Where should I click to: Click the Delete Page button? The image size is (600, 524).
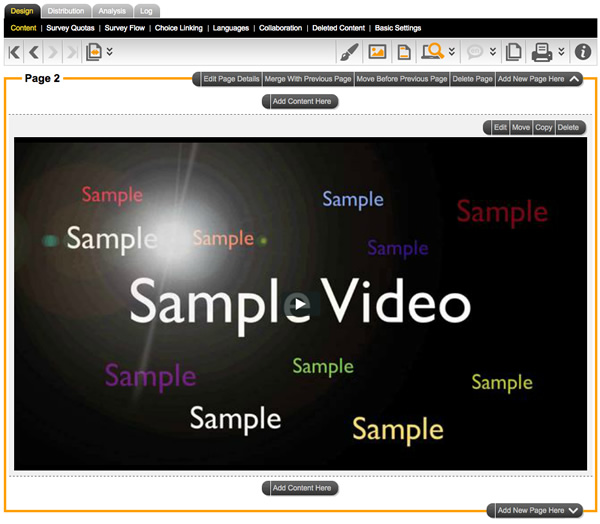click(x=472, y=78)
